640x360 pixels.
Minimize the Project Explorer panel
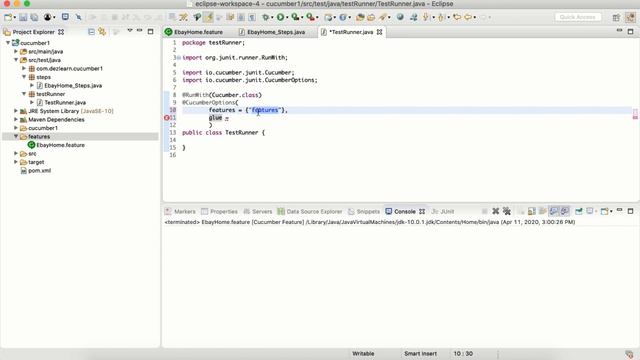(140, 31)
